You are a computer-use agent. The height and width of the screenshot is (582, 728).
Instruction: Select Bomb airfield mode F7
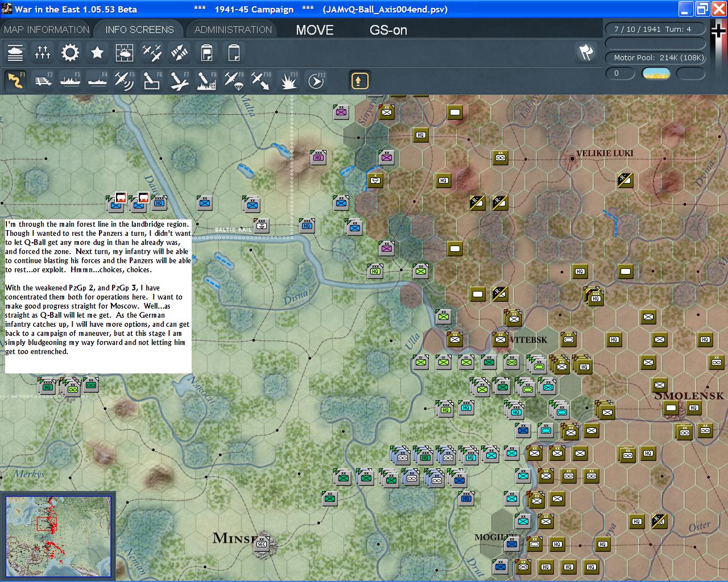coord(179,81)
